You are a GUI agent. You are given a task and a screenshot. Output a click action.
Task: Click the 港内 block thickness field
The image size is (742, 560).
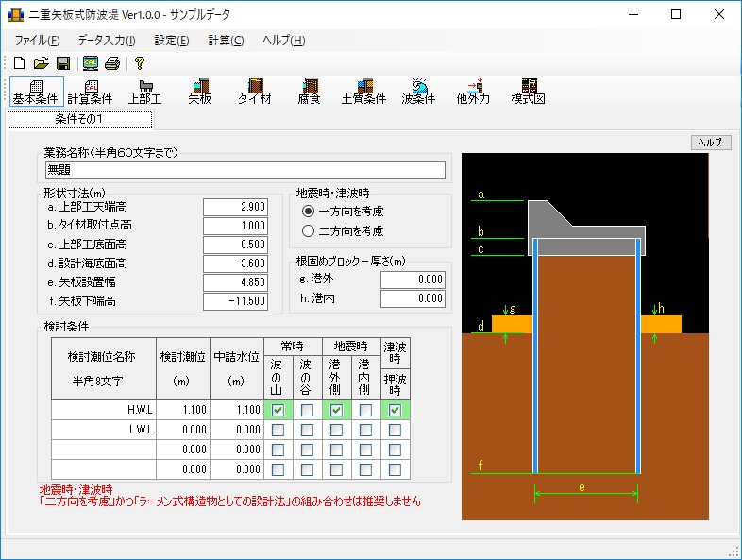[x=413, y=298]
